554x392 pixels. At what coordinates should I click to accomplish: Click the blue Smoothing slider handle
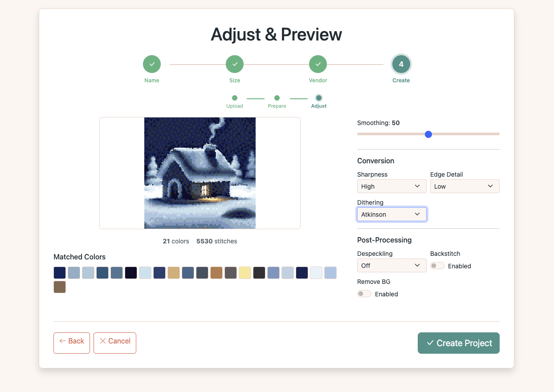click(x=428, y=134)
